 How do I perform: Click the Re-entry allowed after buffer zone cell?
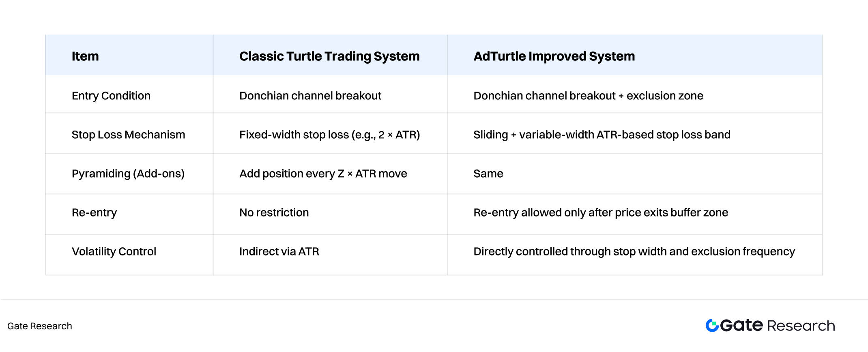tap(601, 212)
